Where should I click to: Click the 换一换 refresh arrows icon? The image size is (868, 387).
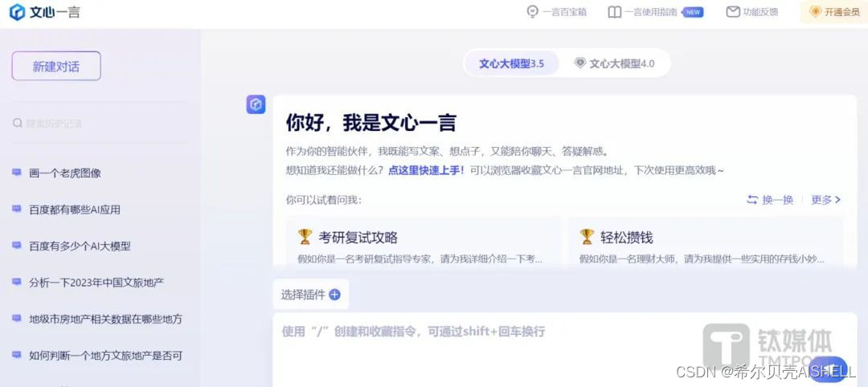point(751,200)
